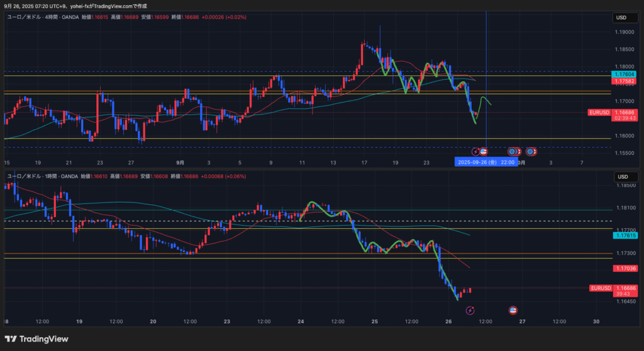Image resolution: width=644 pixels, height=351 pixels.
Task: Open the US flag event in the 4-hour chart
Action: [484, 152]
